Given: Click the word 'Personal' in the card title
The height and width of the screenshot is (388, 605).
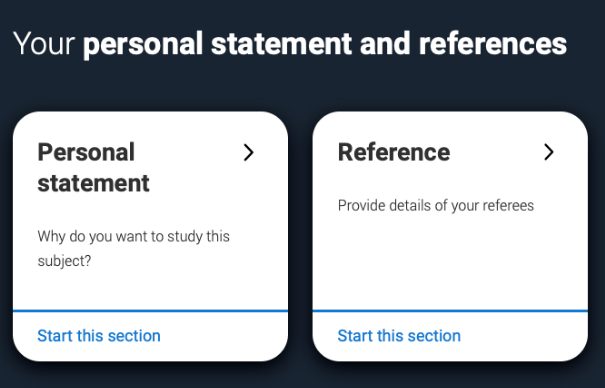Looking at the screenshot, I should [x=86, y=152].
